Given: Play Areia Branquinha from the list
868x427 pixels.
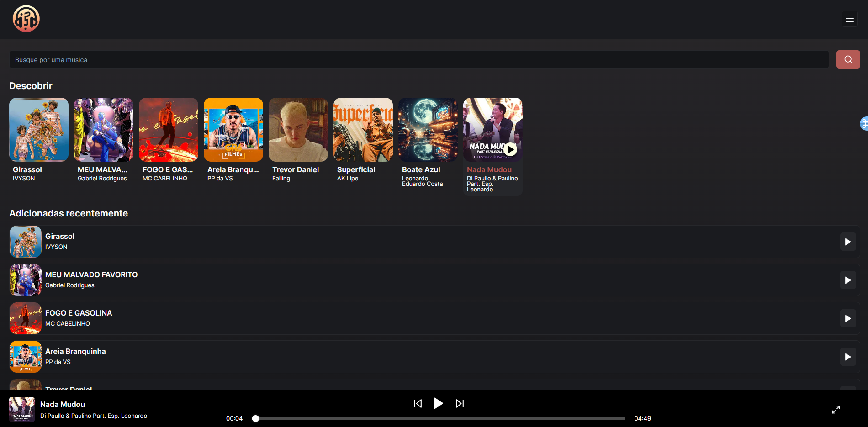Looking at the screenshot, I should pos(847,357).
